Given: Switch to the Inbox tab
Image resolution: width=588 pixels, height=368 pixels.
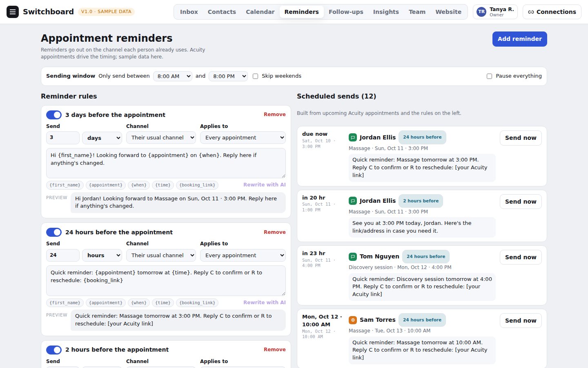Looking at the screenshot, I should (x=189, y=12).
